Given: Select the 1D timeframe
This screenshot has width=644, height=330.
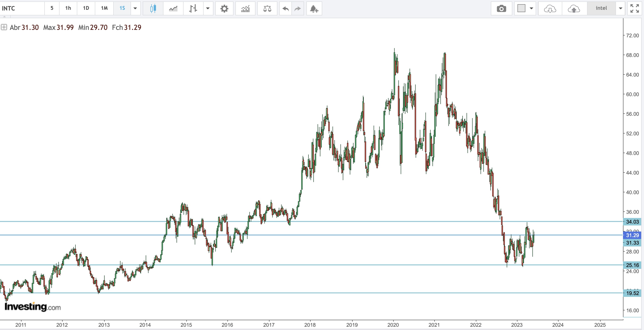Looking at the screenshot, I should [x=86, y=8].
